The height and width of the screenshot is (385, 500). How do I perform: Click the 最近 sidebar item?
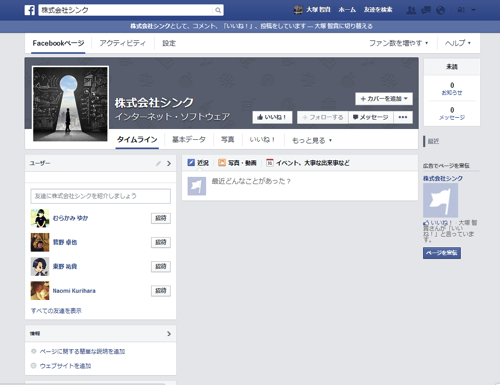(x=433, y=141)
